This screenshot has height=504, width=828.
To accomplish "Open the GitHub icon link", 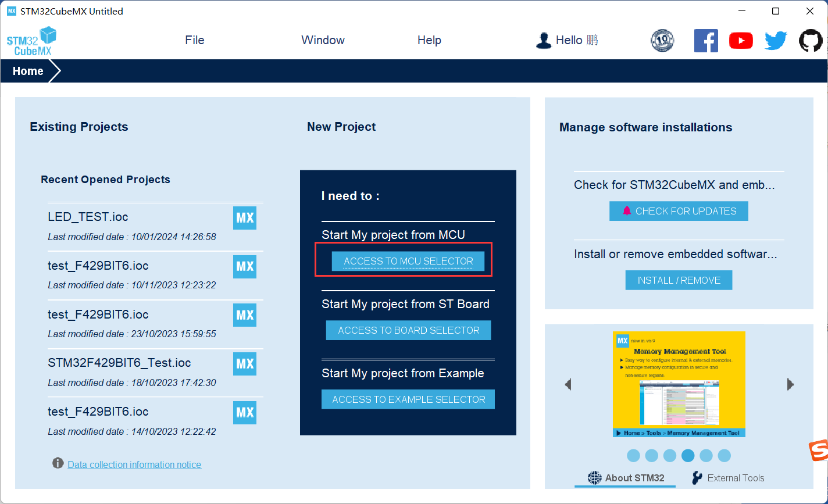I will [x=811, y=41].
